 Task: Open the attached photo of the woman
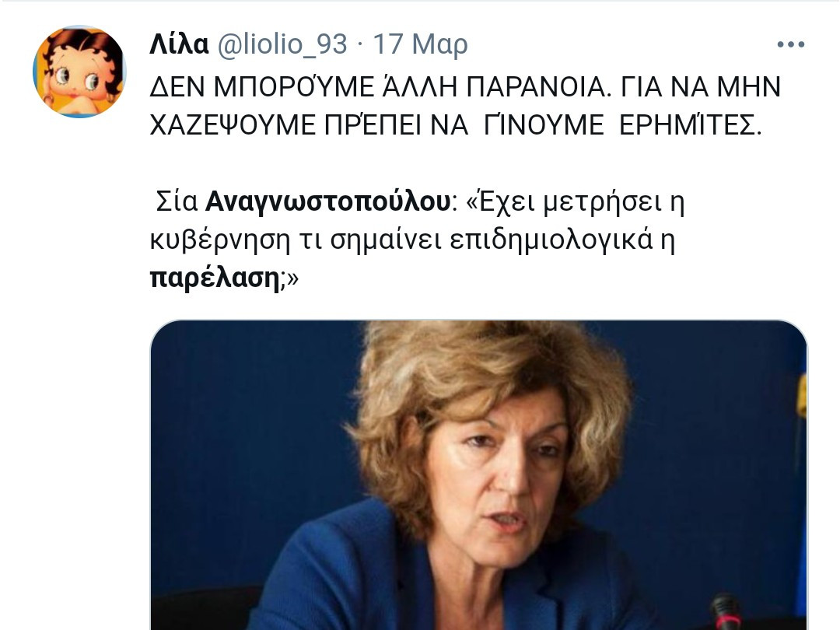(x=478, y=475)
